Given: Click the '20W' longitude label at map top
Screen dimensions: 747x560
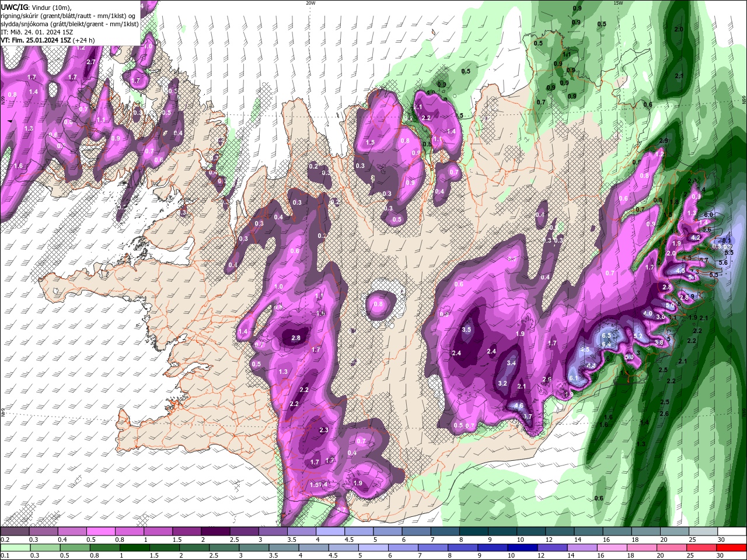Looking at the screenshot, I should pyautogui.click(x=310, y=3).
